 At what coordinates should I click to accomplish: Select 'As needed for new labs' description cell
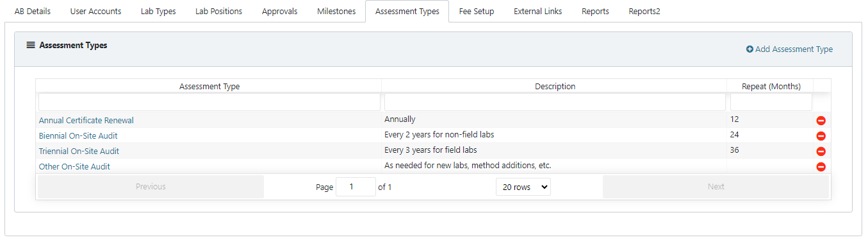555,166
